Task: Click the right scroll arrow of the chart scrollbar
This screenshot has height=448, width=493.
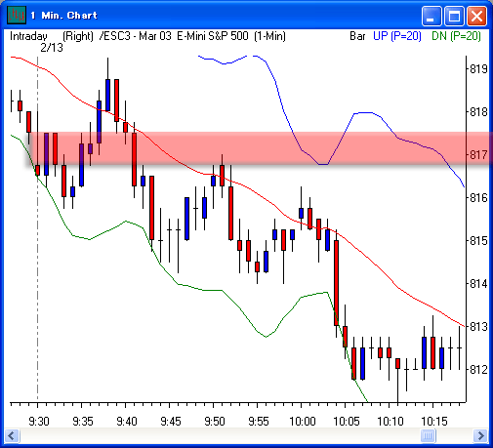Action: pos(480,435)
